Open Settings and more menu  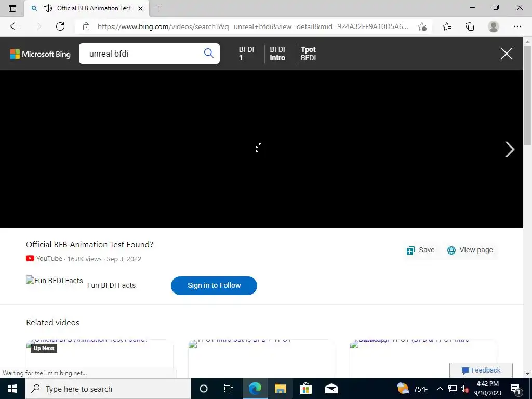coord(517,26)
